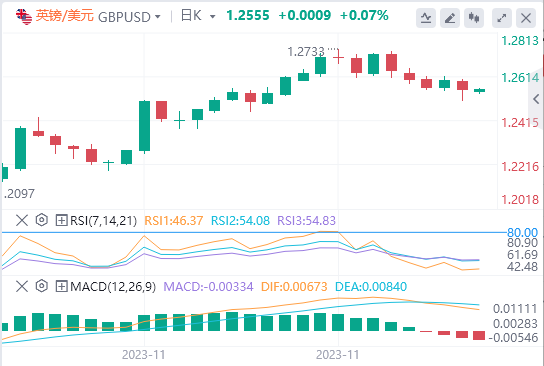Remove the RSI indicator panel
This screenshot has height=366, width=544.
tap(22, 220)
